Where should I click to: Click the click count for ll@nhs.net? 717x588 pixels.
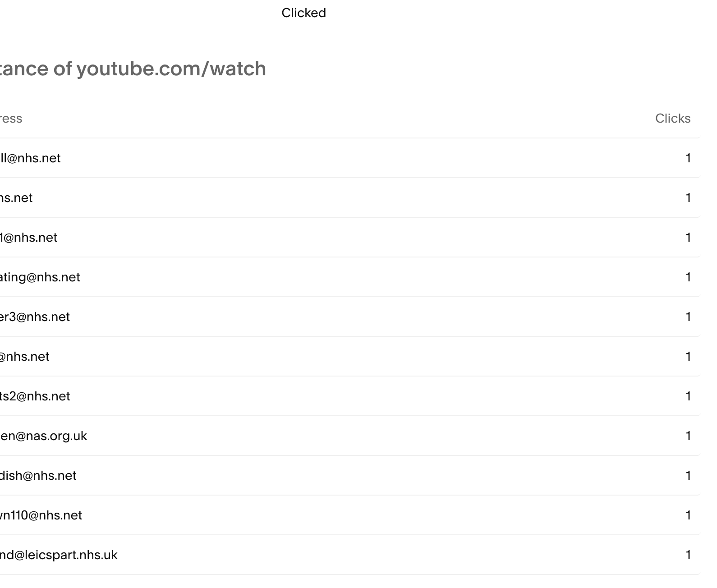pyautogui.click(x=688, y=158)
